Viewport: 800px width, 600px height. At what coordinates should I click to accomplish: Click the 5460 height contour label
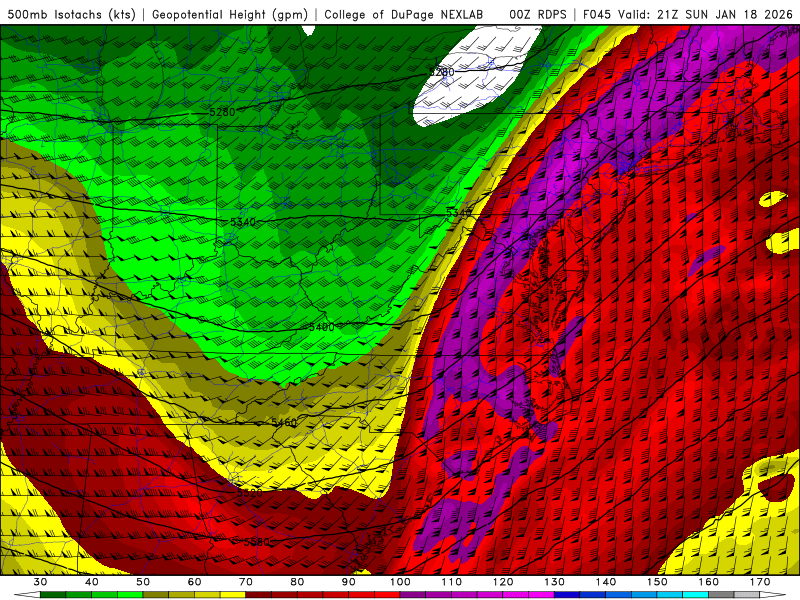(284, 422)
